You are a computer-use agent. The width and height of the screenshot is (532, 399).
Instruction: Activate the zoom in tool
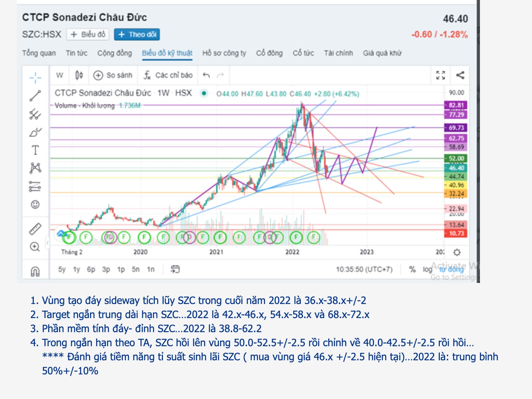tap(35, 247)
